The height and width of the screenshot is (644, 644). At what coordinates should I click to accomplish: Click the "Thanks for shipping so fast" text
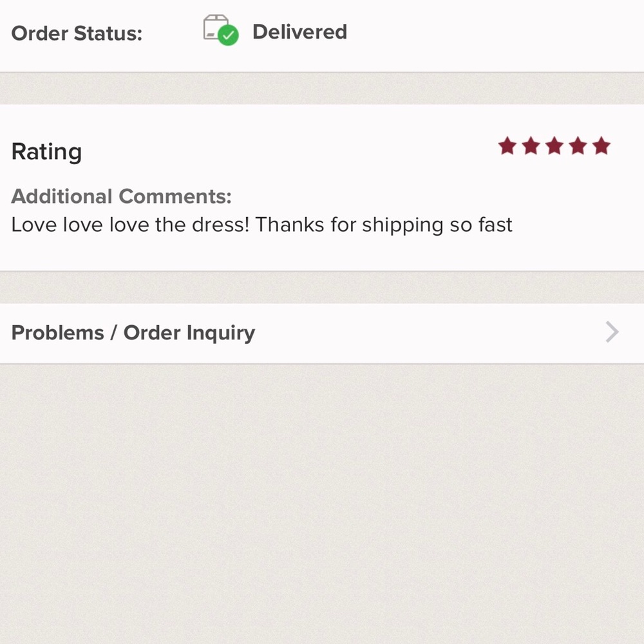point(384,225)
